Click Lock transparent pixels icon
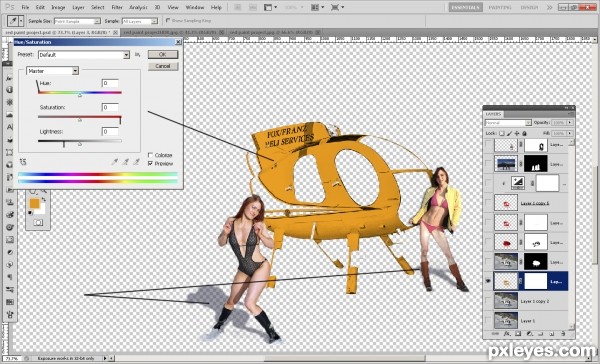Viewport: 600px width, 364px height. point(502,133)
